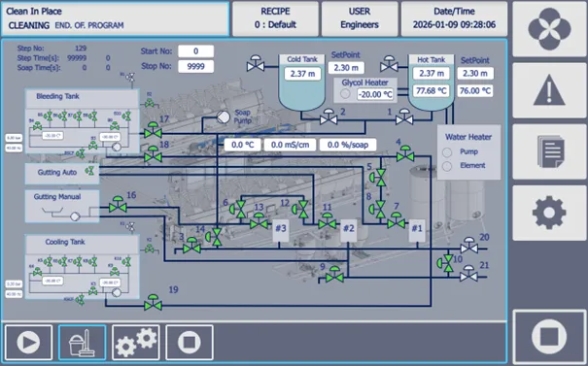
Task: Click the Gutting Auto valve
Action: [x=90, y=171]
